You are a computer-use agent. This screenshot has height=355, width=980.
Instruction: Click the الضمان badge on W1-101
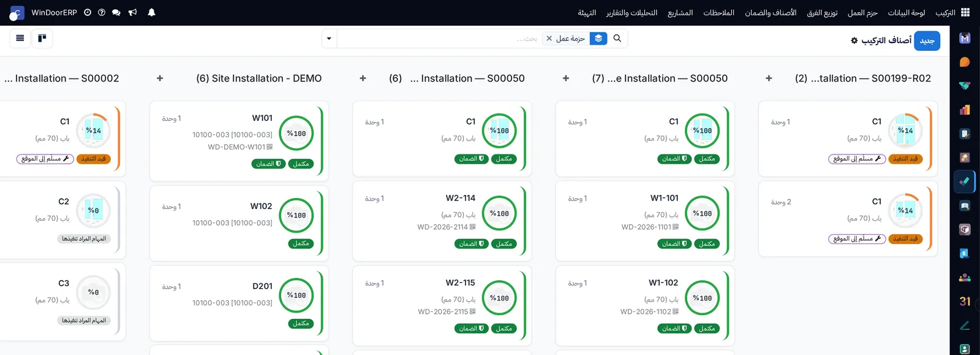pos(674,244)
